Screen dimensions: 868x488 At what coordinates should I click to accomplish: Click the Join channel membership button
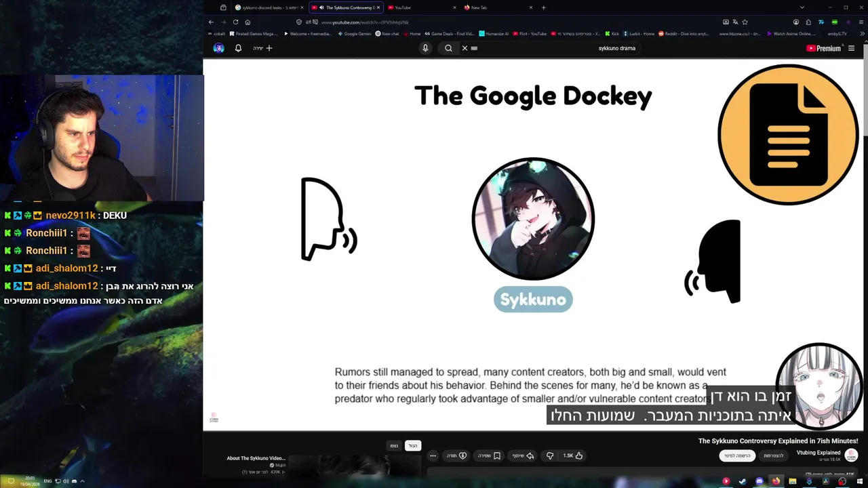tap(774, 455)
